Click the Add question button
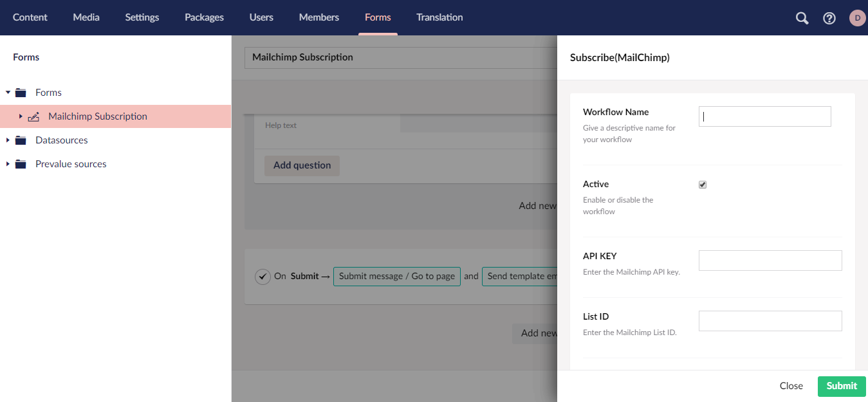 [x=302, y=165]
